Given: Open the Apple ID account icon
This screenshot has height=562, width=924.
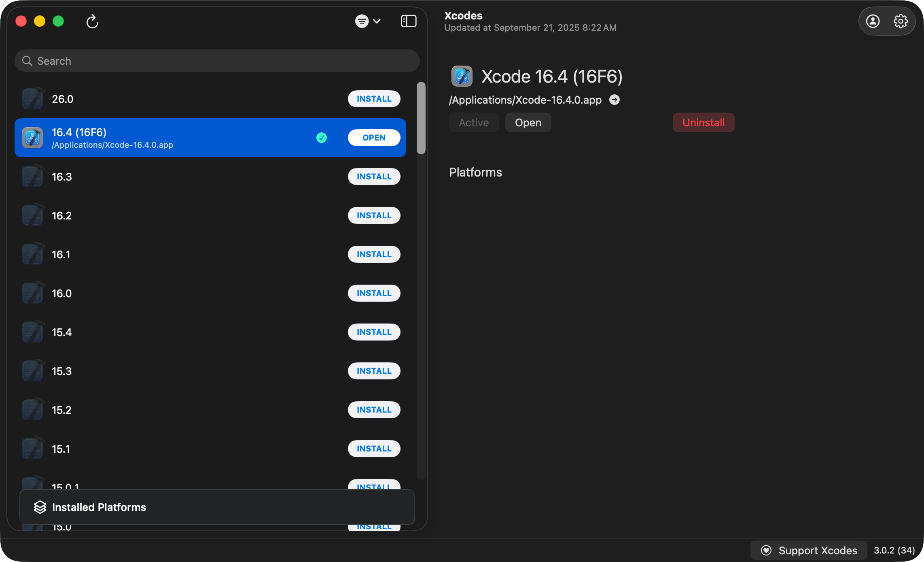Looking at the screenshot, I should coord(873,21).
